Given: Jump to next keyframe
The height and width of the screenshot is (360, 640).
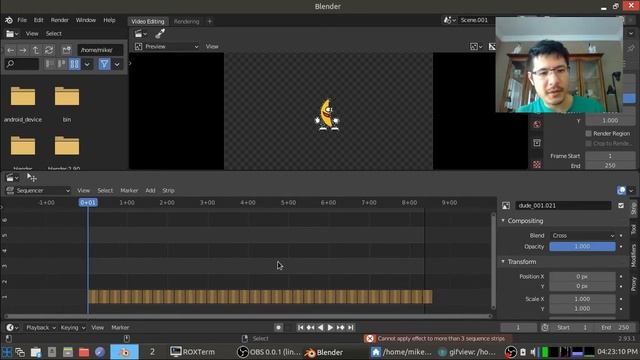Looking at the screenshot, I should (340, 327).
